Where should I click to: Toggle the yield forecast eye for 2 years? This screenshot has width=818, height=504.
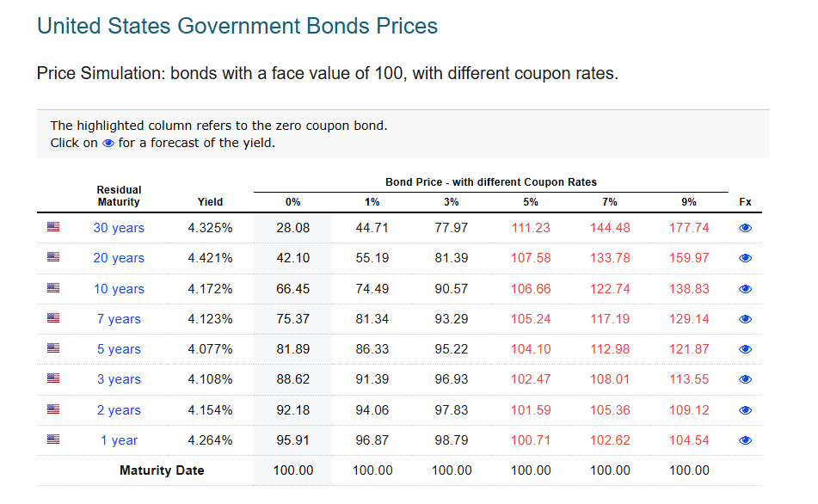tap(745, 409)
